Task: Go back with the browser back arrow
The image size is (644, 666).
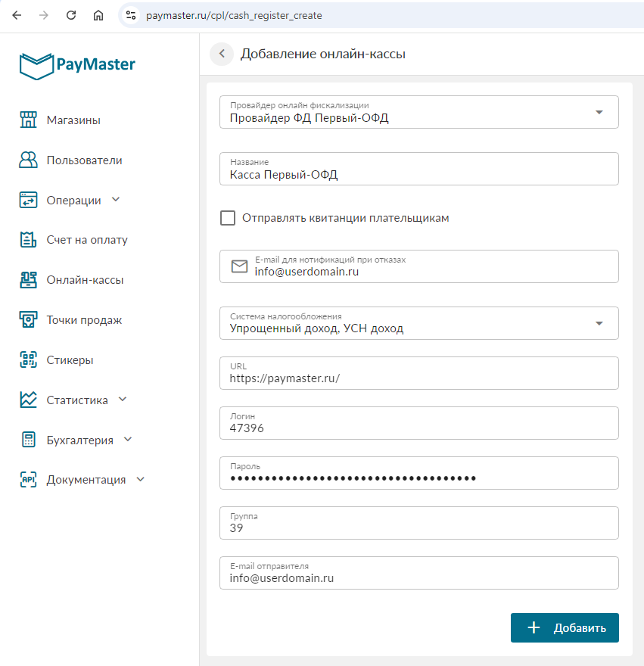Action: [17, 15]
